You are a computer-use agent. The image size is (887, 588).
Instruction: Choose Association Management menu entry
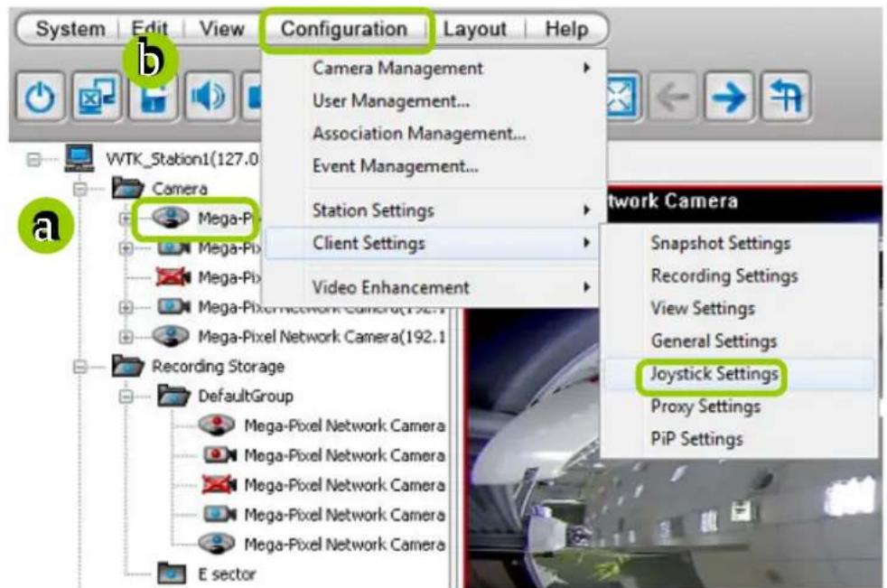click(x=435, y=134)
